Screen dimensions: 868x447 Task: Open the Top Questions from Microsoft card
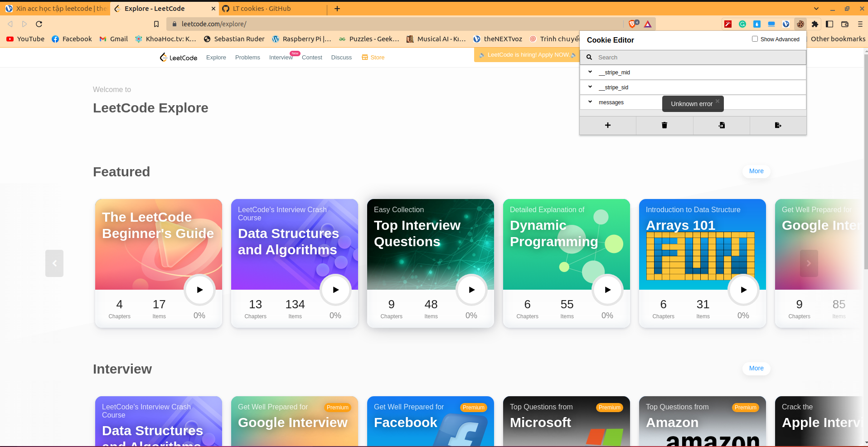pos(567,421)
